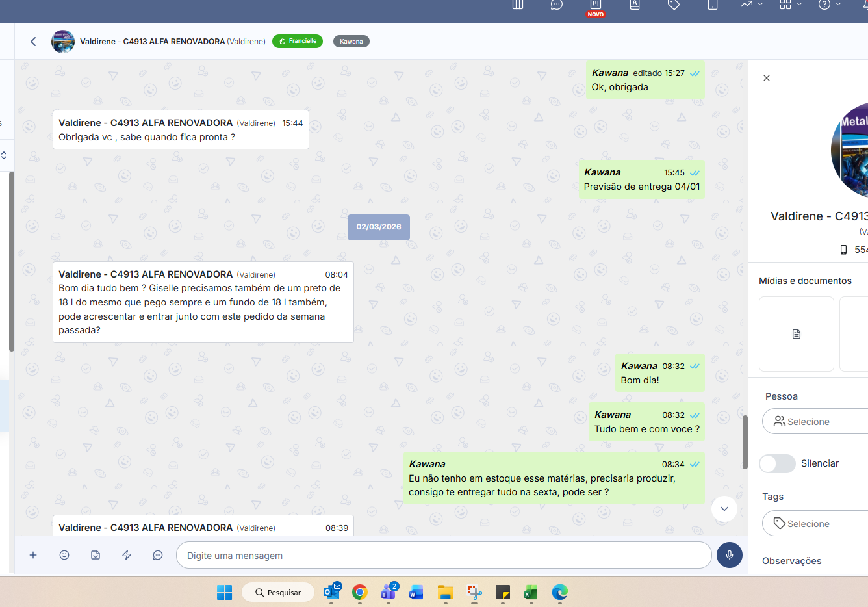Record audio with the microphone button
This screenshot has width=868, height=607.
[729, 555]
